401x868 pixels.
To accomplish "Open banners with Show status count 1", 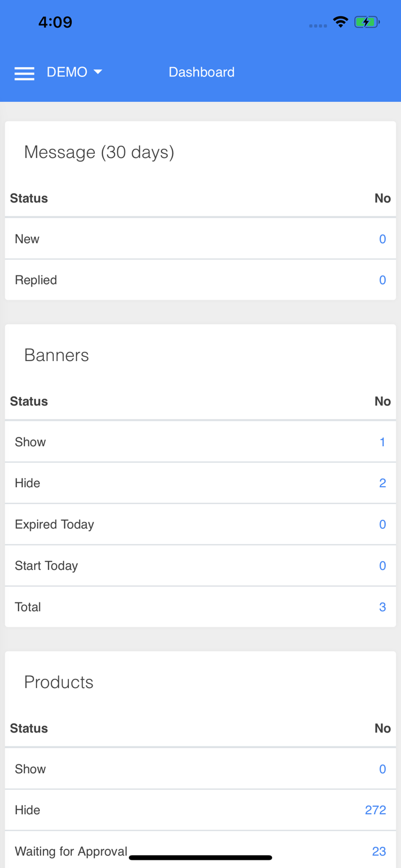I will click(382, 442).
